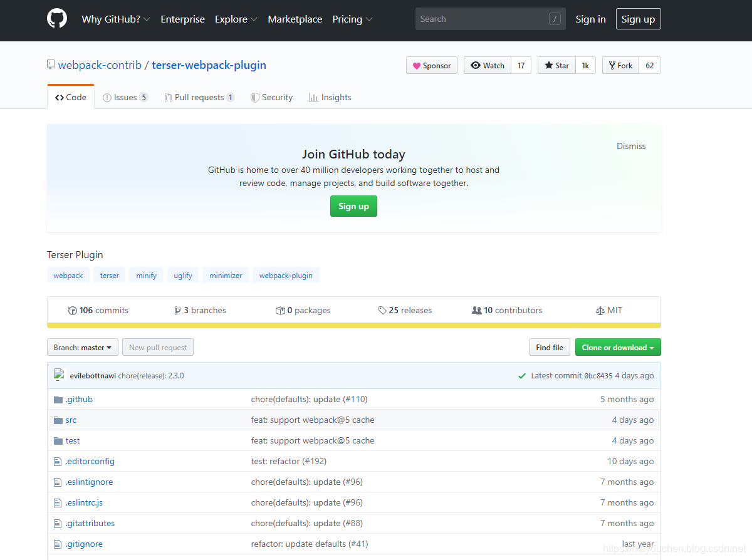This screenshot has width=752, height=560.
Task: Click the Sign up button in header
Action: [x=638, y=19]
